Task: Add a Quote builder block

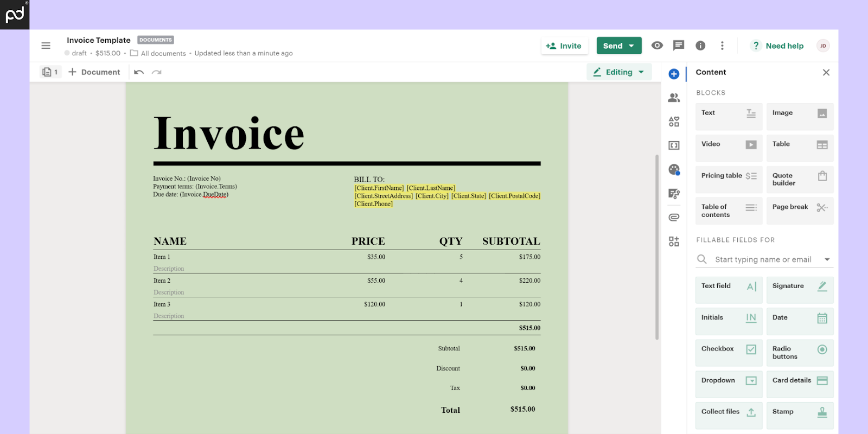Action: pos(800,179)
